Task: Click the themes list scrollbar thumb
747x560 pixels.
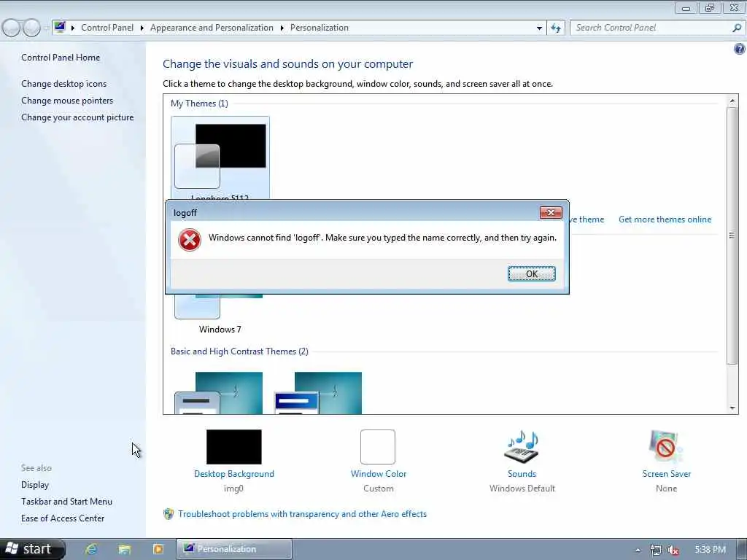Action: tap(732, 236)
